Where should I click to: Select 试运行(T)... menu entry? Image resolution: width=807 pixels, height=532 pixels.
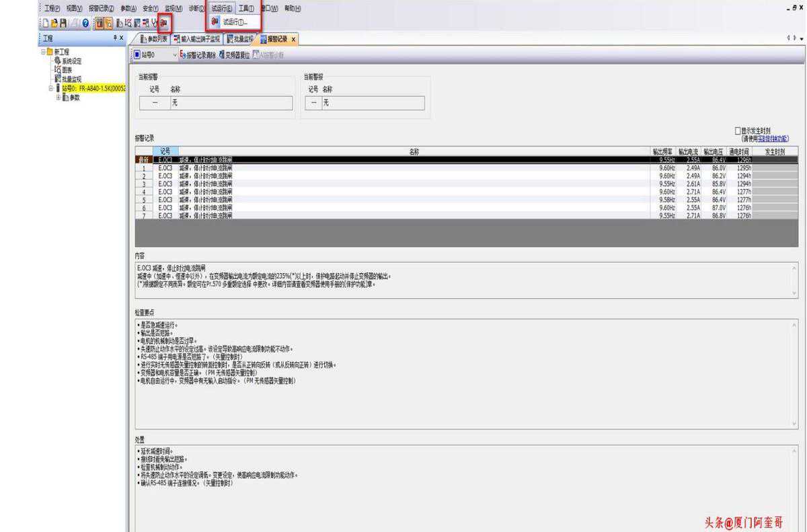235,22
